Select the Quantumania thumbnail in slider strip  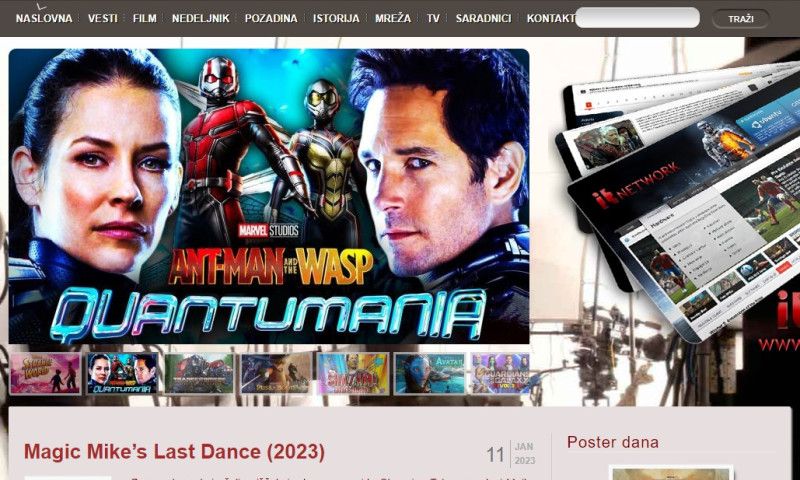122,373
